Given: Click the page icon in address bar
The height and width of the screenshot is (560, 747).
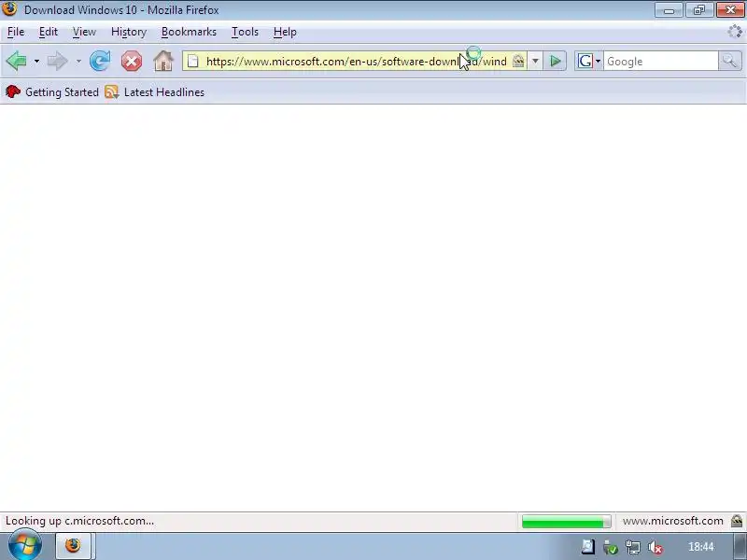Looking at the screenshot, I should tap(193, 62).
